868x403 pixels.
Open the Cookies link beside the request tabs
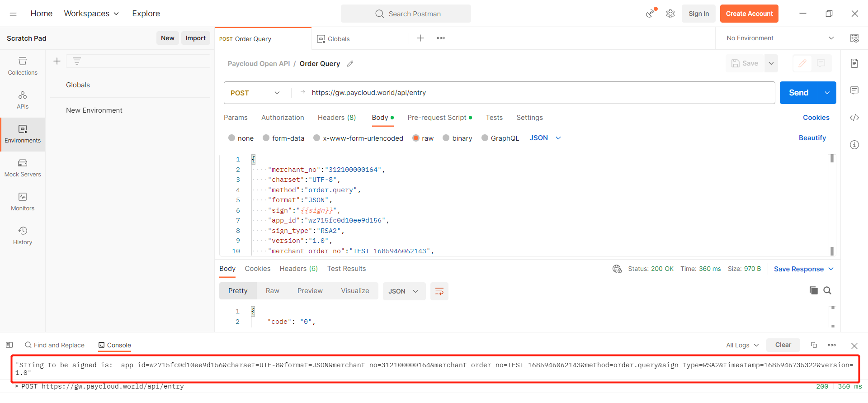tap(816, 118)
